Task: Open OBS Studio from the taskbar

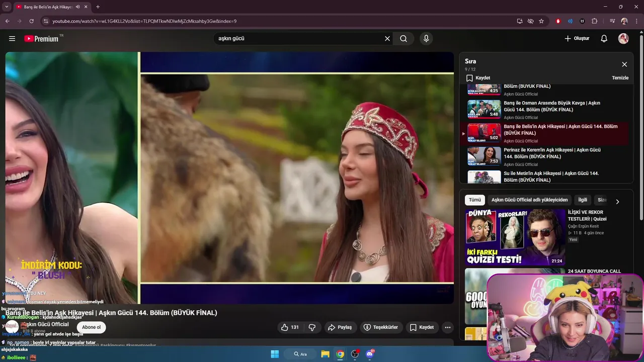Action: [x=355, y=354]
